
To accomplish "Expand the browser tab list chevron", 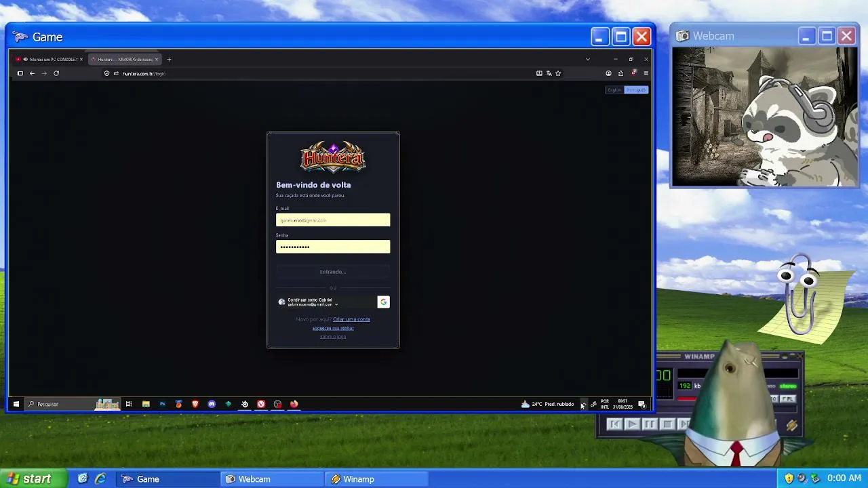I will point(587,59).
